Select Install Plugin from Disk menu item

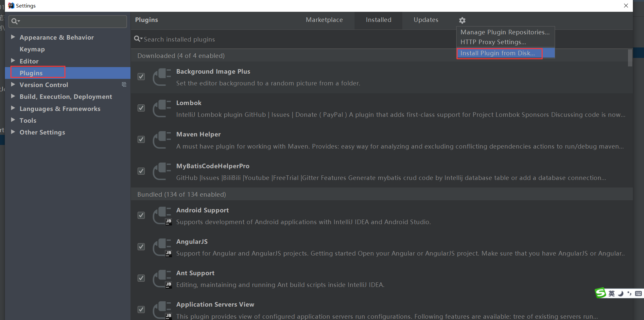pos(505,53)
